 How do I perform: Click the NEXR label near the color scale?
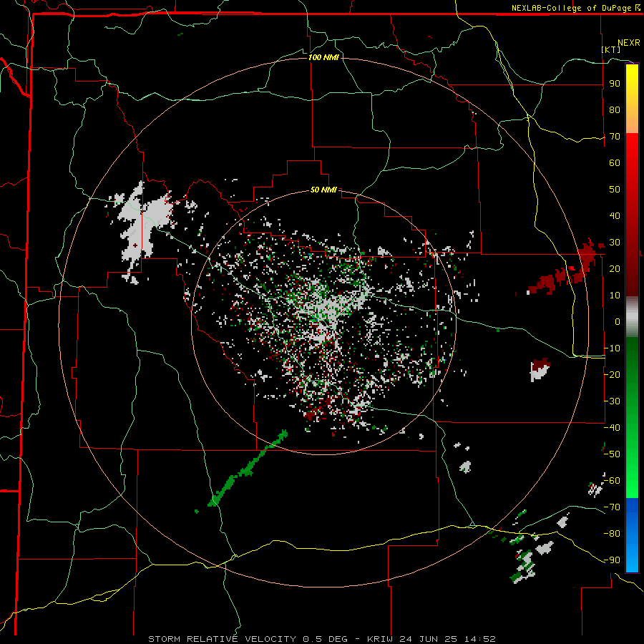pos(628,42)
